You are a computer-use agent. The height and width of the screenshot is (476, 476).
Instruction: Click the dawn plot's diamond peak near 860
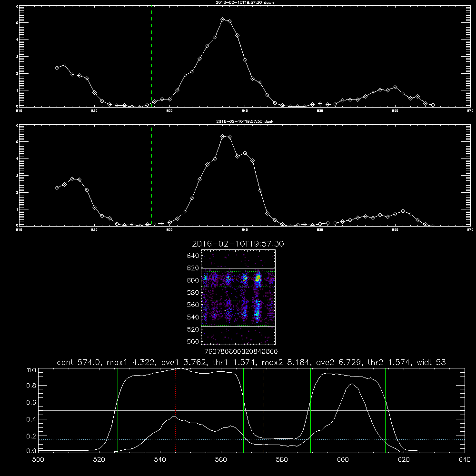coord(395,87)
